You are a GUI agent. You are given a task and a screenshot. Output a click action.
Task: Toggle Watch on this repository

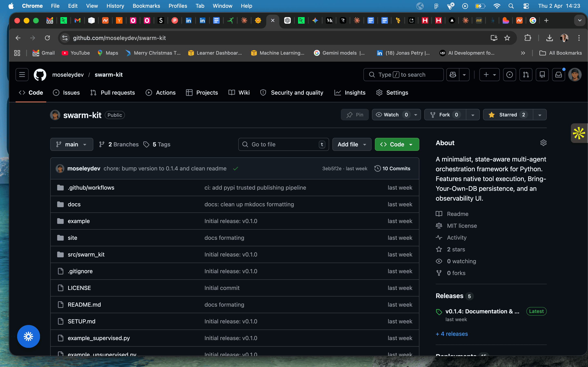[388, 115]
